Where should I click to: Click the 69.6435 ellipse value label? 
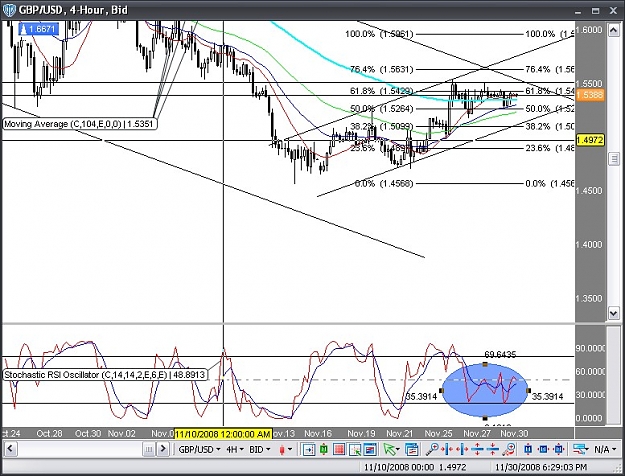point(500,354)
